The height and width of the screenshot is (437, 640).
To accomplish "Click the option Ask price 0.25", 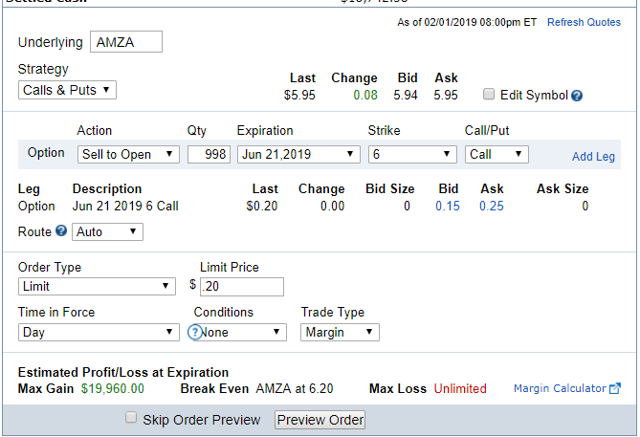I will [x=491, y=206].
